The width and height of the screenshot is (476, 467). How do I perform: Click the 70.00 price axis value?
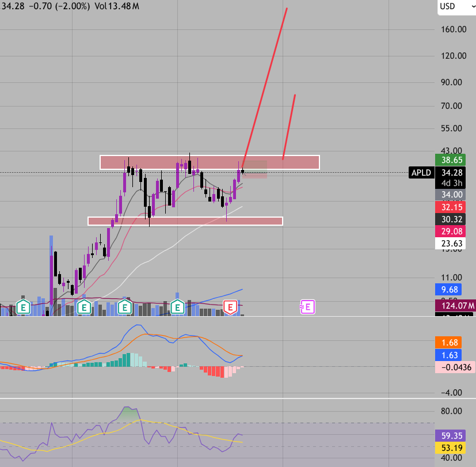(451, 106)
